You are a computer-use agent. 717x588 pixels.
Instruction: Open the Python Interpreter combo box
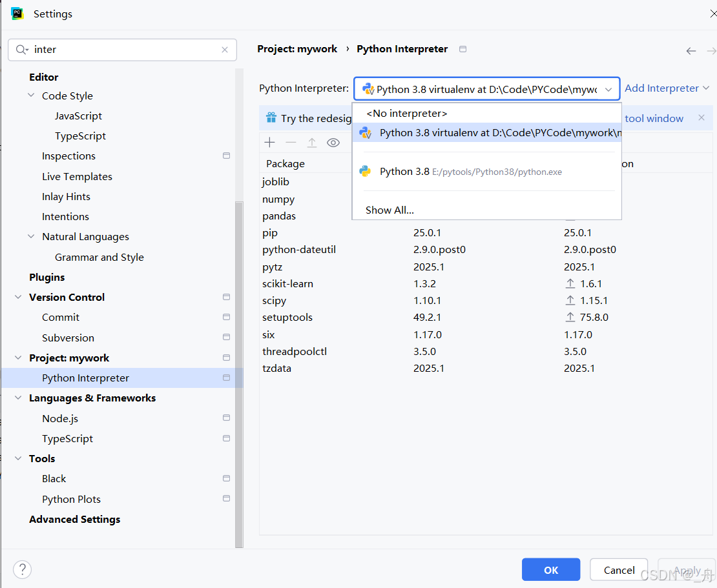486,88
